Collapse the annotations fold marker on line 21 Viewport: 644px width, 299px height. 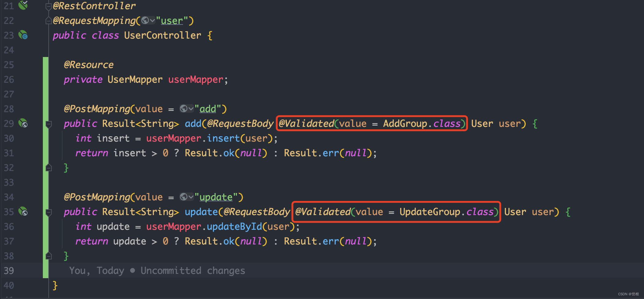click(48, 6)
